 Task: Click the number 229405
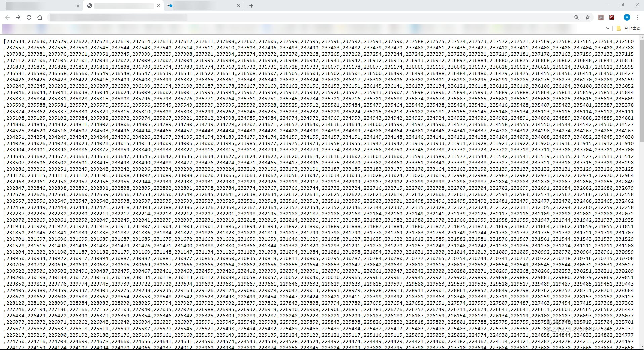point(15,290)
